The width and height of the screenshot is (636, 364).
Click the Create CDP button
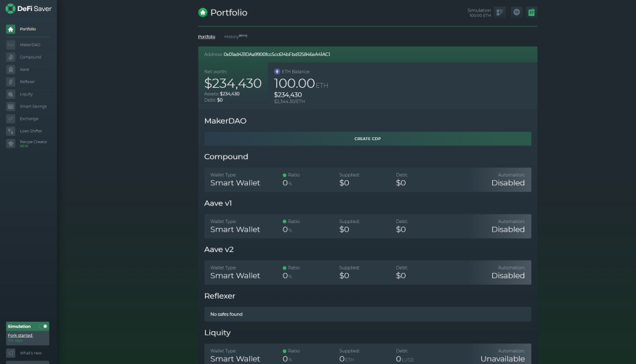click(368, 139)
